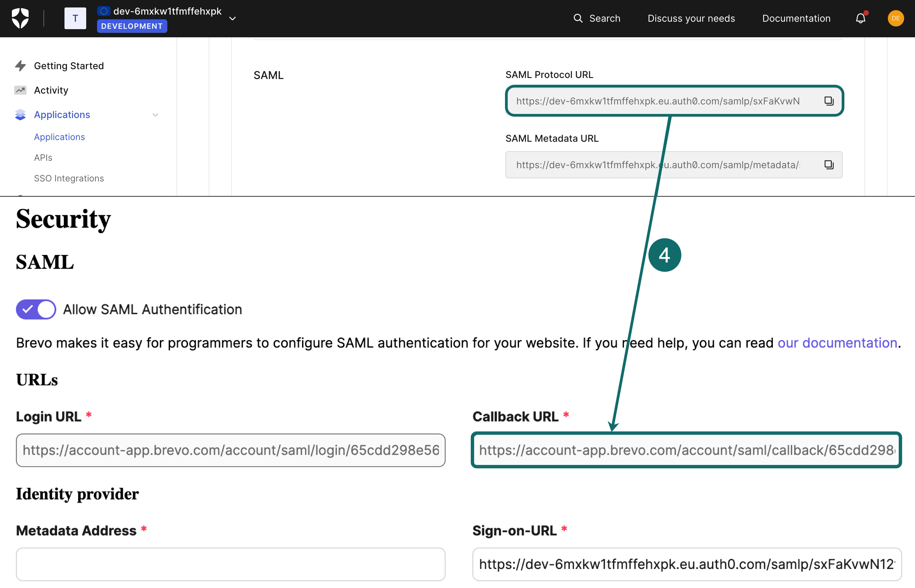Click the EU flag next to the tenant name

(x=104, y=11)
